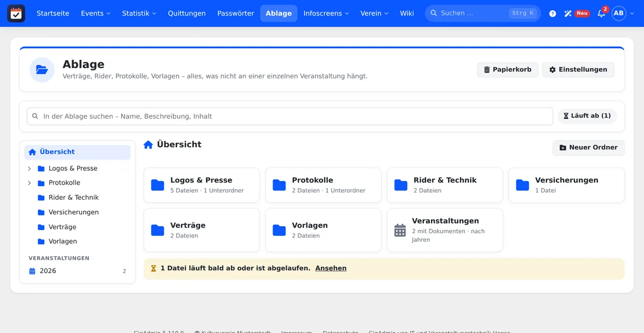Expand the Logos & Presse tree chevron
The image size is (644, 333).
coord(30,169)
